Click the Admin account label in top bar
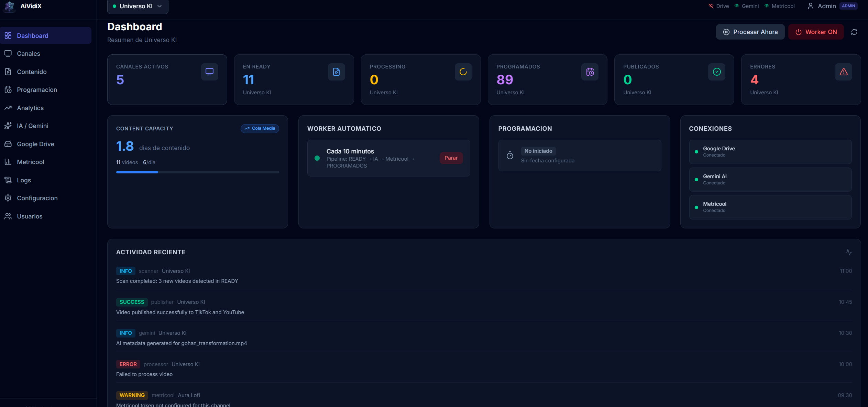Screen dimensions: 868x407 (826, 6)
